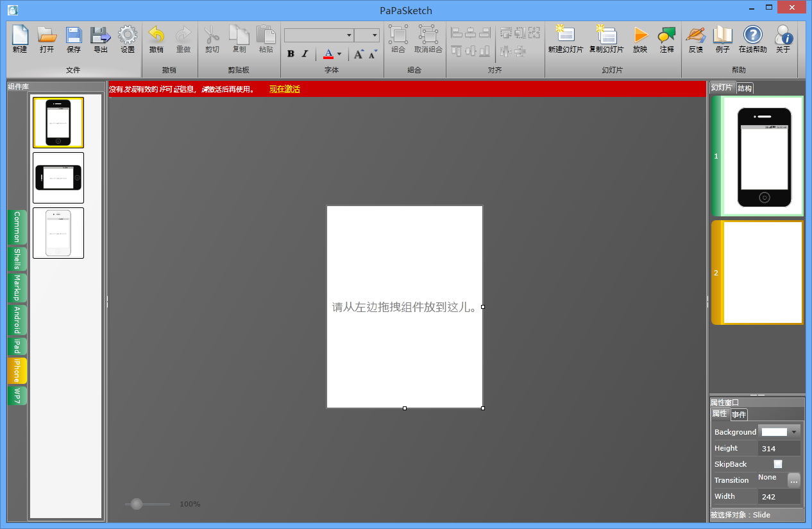The width and height of the screenshot is (812, 529).
Task: Switch to WP7 component tab
Action: [17, 395]
